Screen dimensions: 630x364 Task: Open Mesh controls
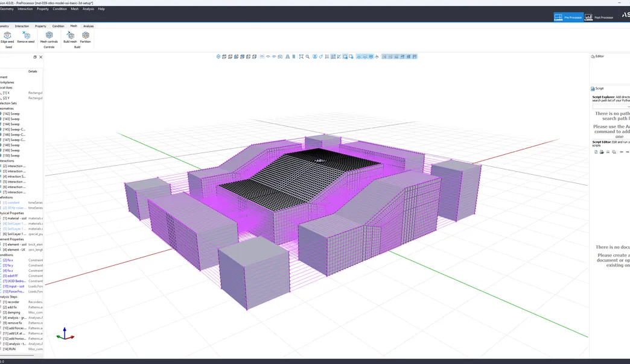[x=49, y=37]
